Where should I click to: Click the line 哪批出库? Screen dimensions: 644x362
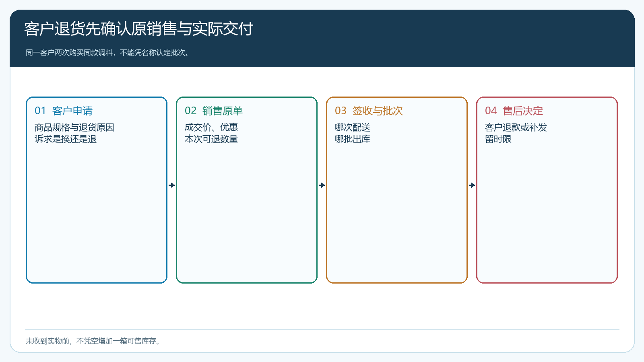pos(353,139)
